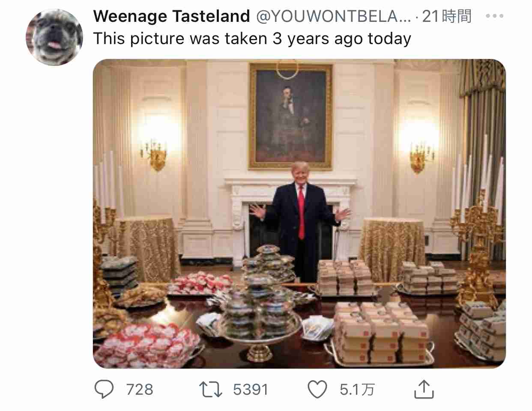Open the three-dot more options menu
This screenshot has height=411, width=532.
pyautogui.click(x=494, y=16)
